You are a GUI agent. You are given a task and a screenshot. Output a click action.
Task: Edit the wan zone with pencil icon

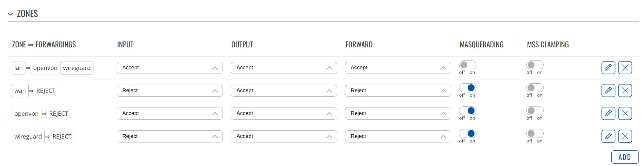tap(608, 91)
